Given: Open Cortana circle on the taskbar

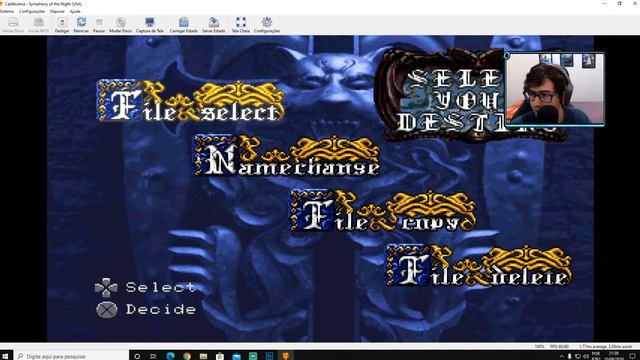Looking at the screenshot, I should coord(137,356).
